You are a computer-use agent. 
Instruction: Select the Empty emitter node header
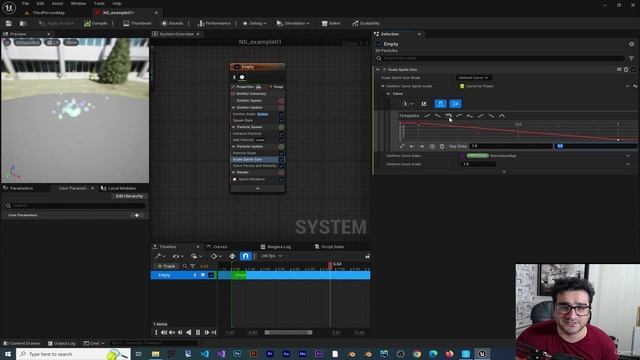[258, 67]
